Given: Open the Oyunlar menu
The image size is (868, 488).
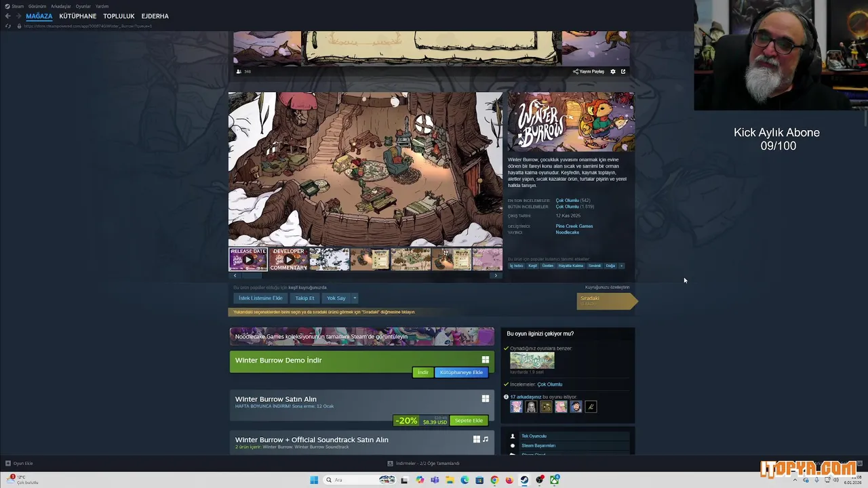Looking at the screenshot, I should (x=83, y=6).
